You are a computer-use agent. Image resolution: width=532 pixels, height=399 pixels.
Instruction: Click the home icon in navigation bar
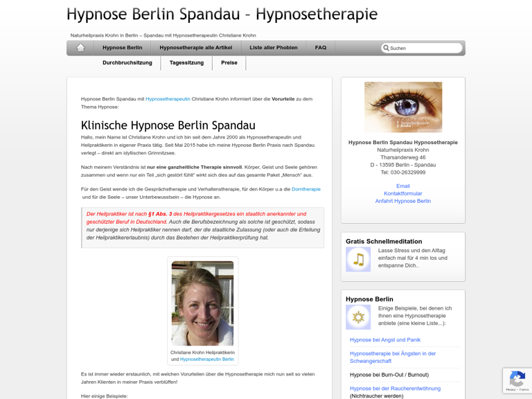(80, 48)
